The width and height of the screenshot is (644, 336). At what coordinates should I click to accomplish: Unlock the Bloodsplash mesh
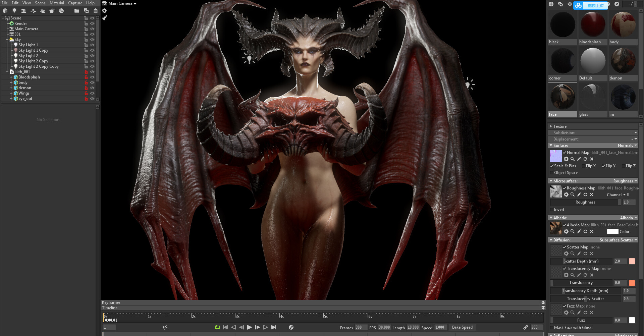click(x=86, y=77)
